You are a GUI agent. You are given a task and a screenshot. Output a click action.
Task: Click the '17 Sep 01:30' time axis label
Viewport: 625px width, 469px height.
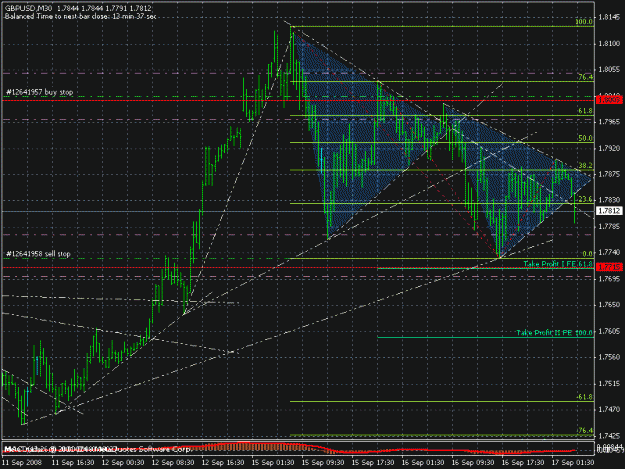572,463
